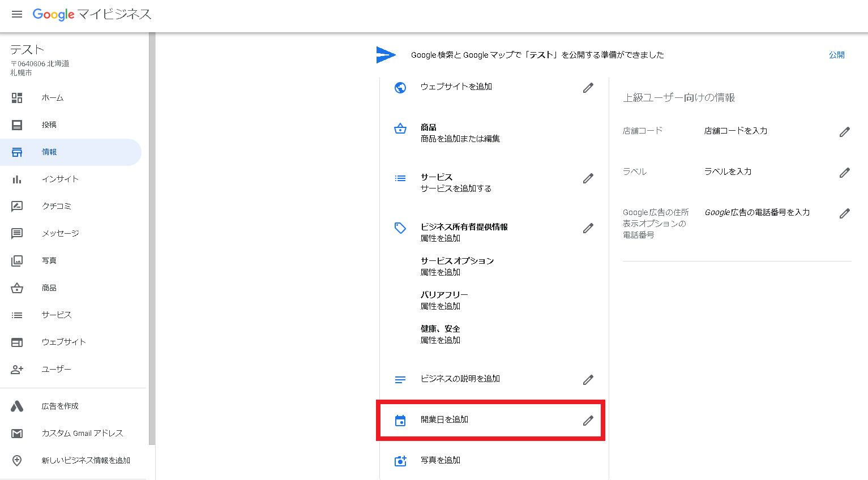
Task: Click ビジネスの説明を追加 text
Action: coord(460,379)
